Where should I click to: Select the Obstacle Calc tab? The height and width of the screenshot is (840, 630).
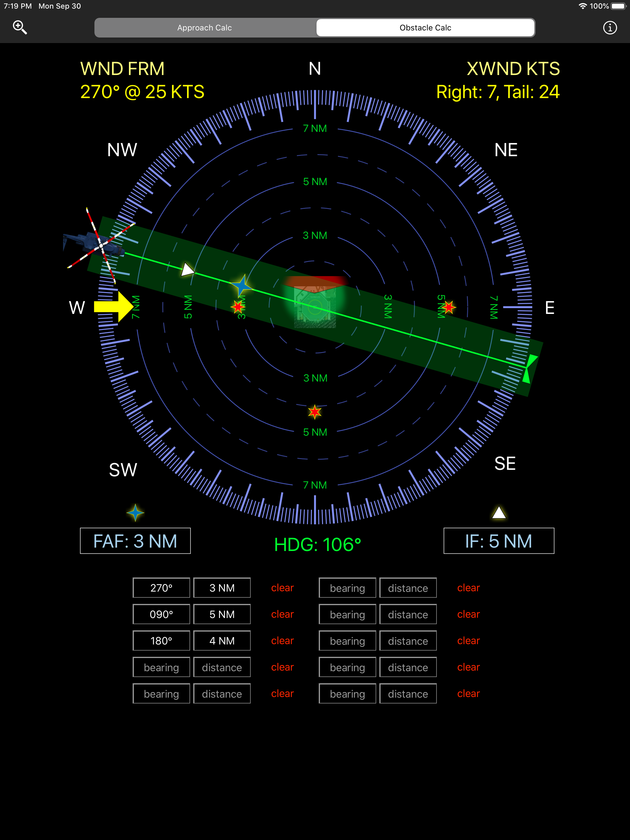(425, 28)
